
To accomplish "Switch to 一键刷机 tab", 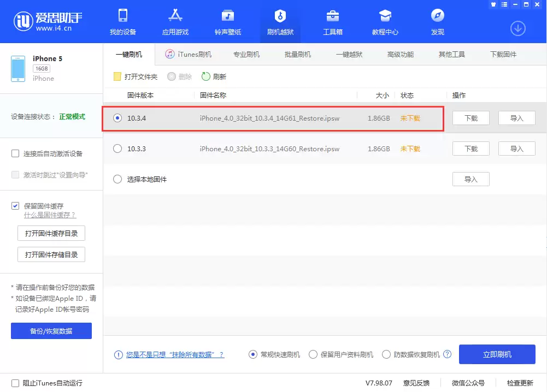I will tap(129, 55).
